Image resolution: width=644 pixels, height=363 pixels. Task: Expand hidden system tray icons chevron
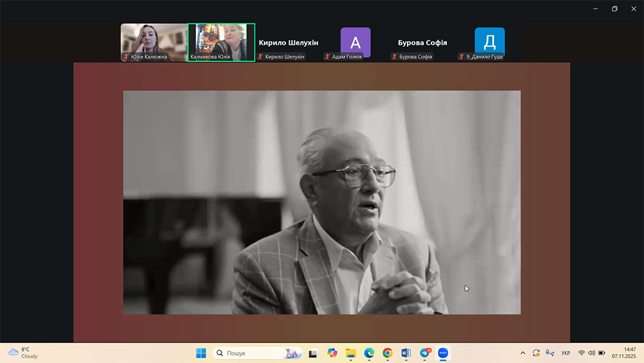point(522,353)
